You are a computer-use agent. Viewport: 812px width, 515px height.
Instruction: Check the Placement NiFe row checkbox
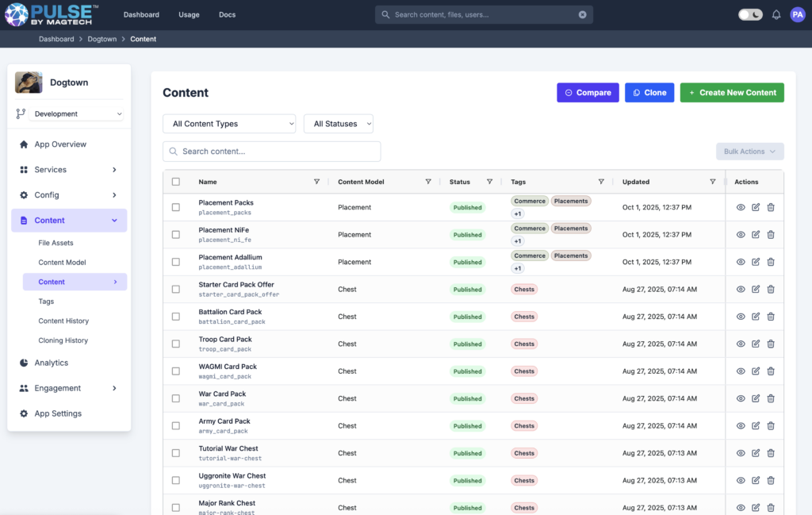click(176, 235)
